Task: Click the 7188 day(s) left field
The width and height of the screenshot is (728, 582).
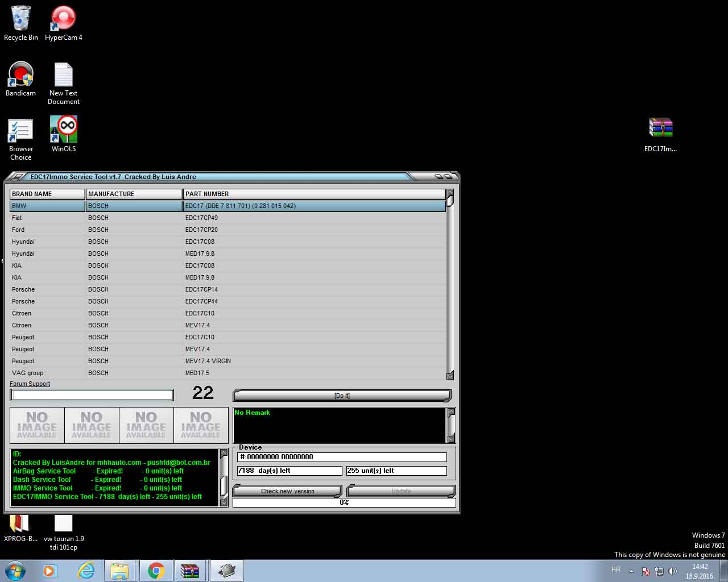Action: click(x=289, y=471)
